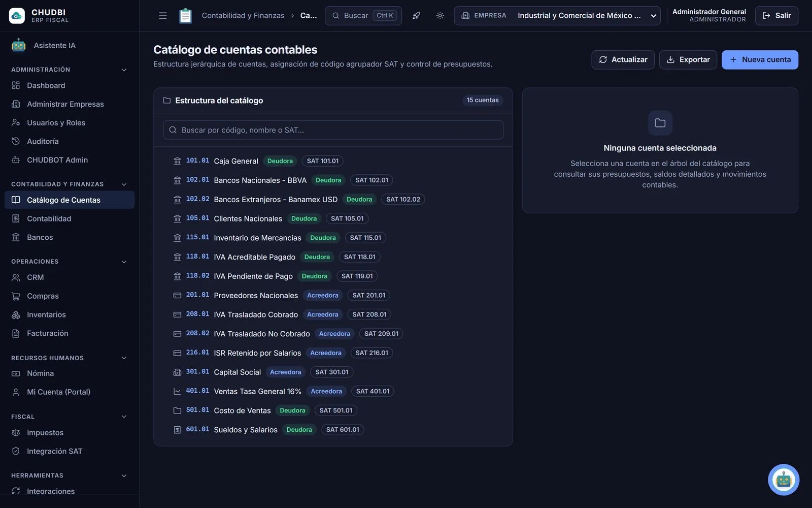Collapse the Administración sidebar section
The width and height of the screenshot is (812, 508).
click(124, 70)
